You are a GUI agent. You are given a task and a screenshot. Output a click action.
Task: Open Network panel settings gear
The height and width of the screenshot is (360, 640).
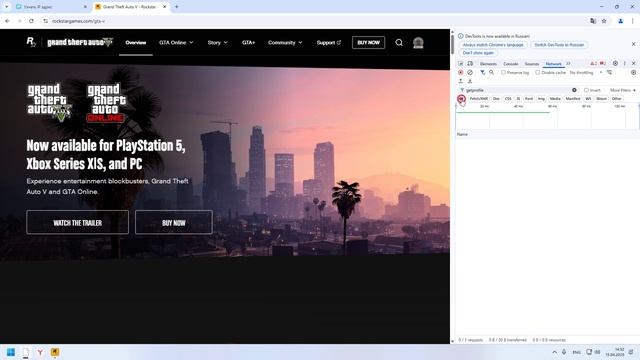pos(633,72)
